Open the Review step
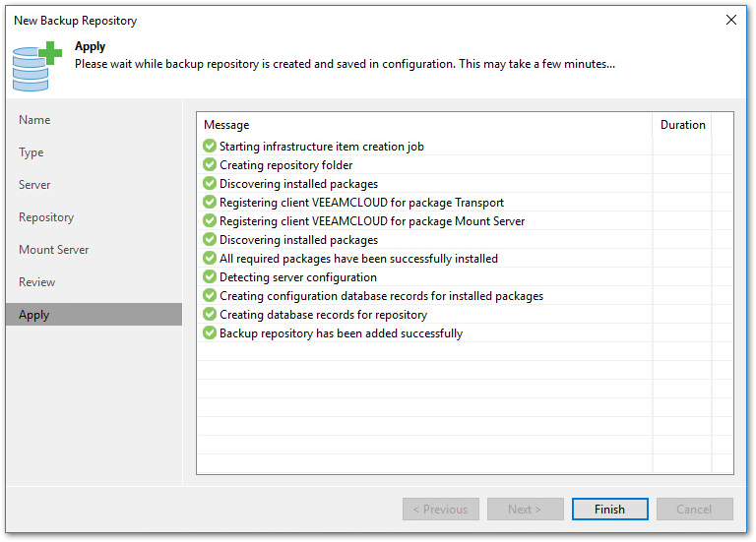The image size is (756, 542). [37, 282]
